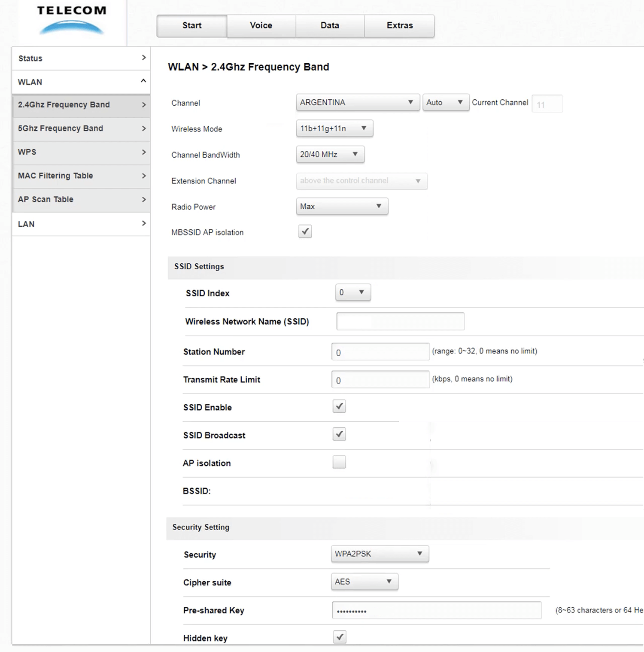Open the Extras tab
This screenshot has height=652, width=644.
click(x=399, y=26)
